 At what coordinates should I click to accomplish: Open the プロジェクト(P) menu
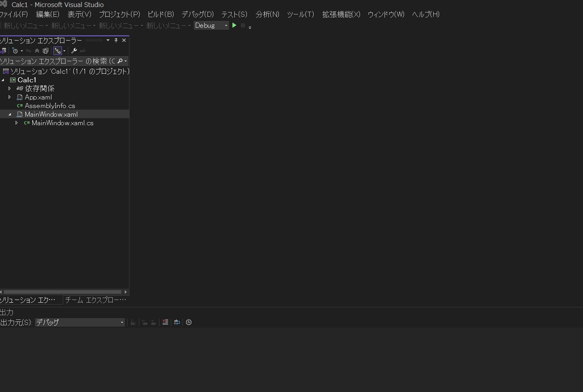click(119, 14)
